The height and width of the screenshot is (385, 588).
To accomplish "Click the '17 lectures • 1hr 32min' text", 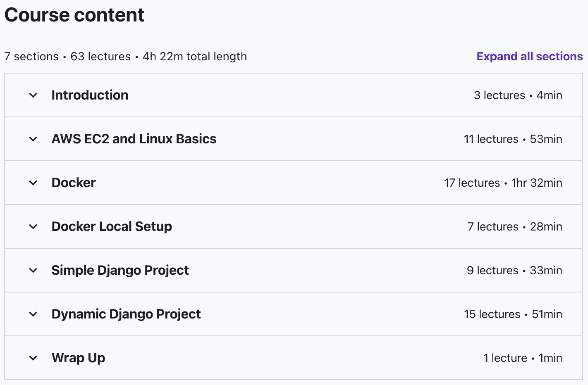I will pos(503,183).
